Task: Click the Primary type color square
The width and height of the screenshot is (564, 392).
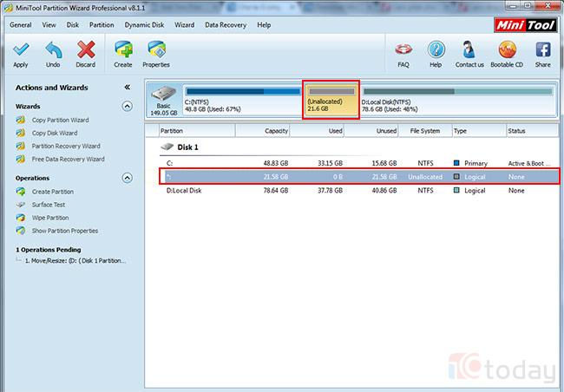Action: pos(456,163)
